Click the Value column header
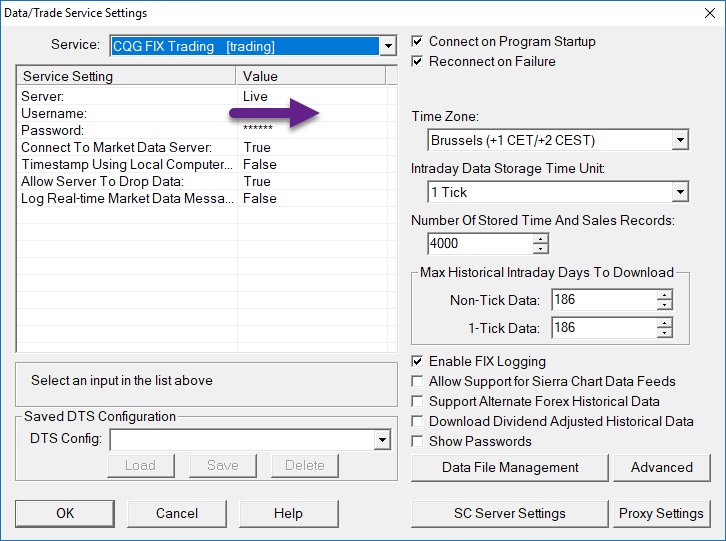Image resolution: width=726 pixels, height=541 pixels. pos(311,76)
